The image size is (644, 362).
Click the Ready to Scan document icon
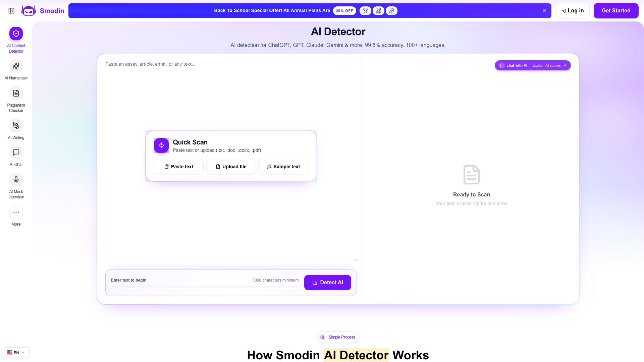pyautogui.click(x=472, y=175)
